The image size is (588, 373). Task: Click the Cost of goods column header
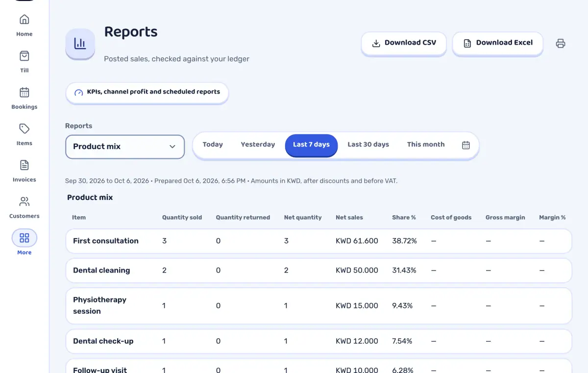451,218
